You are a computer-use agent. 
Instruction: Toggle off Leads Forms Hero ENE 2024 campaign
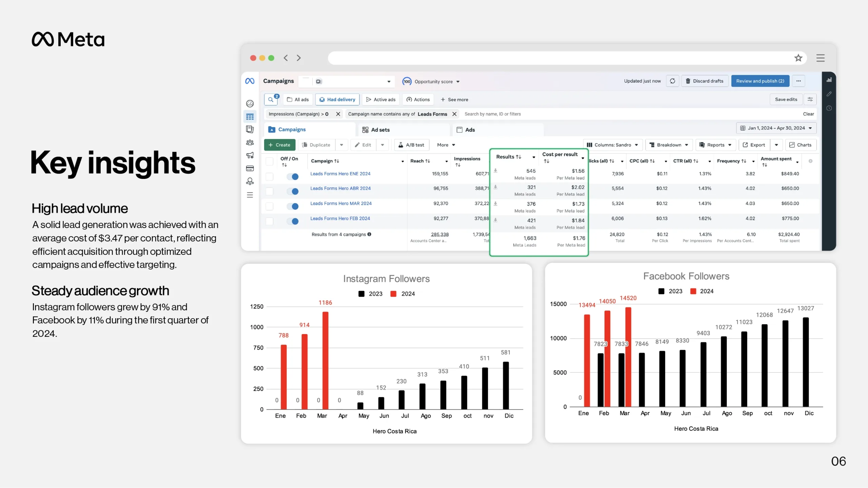[x=293, y=177]
